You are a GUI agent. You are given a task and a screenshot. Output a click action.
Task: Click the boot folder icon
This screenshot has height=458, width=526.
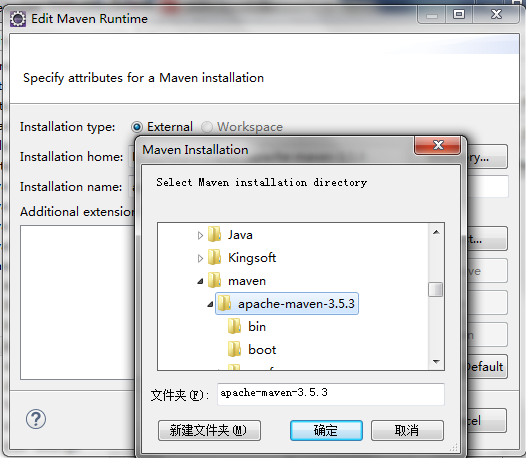coord(234,349)
